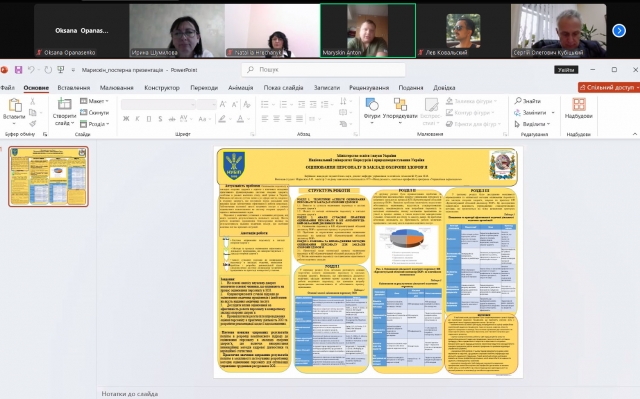
Task: Click the Find (Знайти) magnifier icon
Action: click(x=518, y=100)
